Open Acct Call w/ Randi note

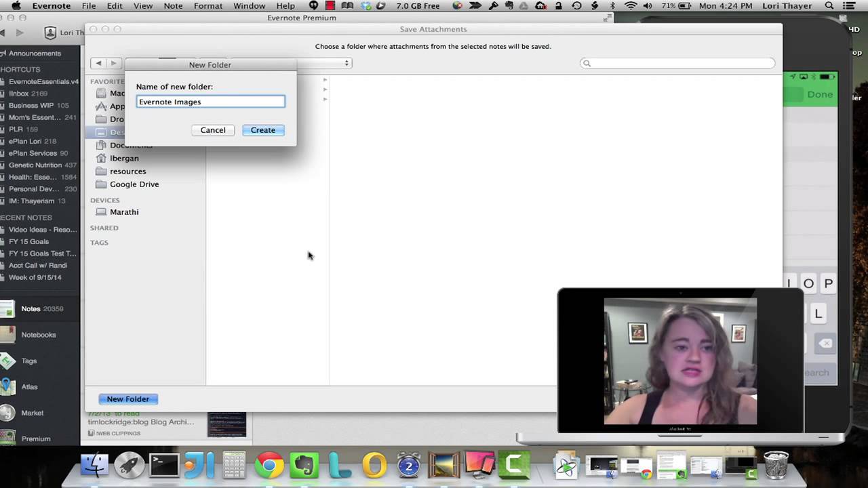[38, 266]
